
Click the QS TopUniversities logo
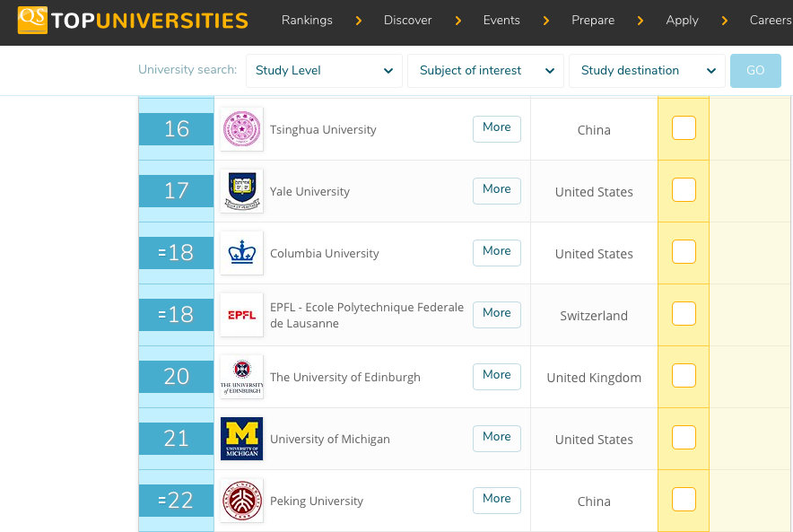133,21
